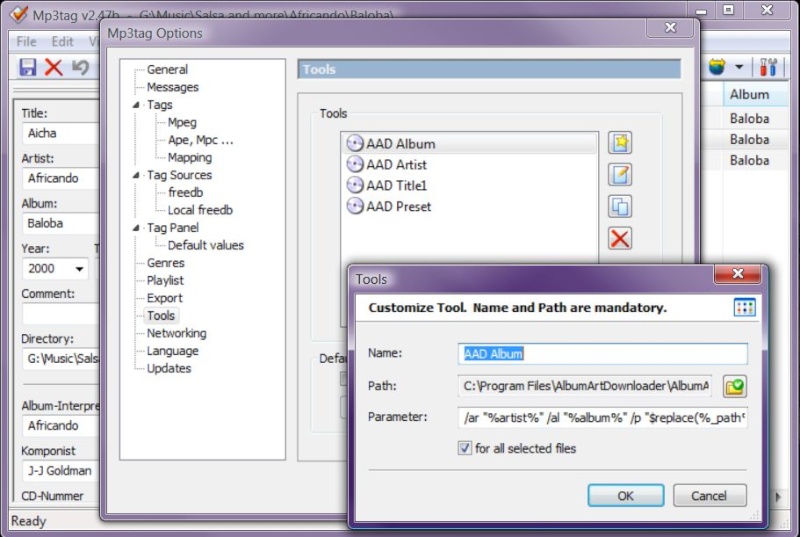Select General in options tree
This screenshot has height=537, width=800.
(x=167, y=69)
